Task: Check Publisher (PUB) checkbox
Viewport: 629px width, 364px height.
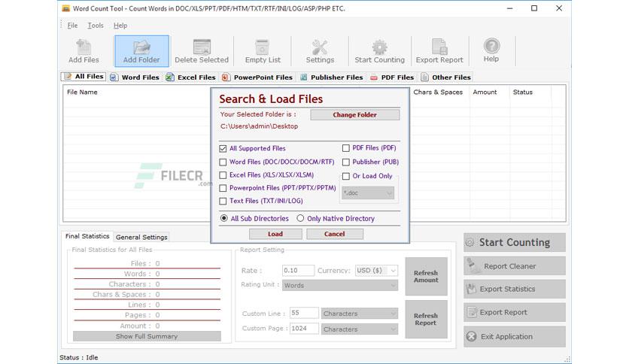Action: (x=346, y=162)
